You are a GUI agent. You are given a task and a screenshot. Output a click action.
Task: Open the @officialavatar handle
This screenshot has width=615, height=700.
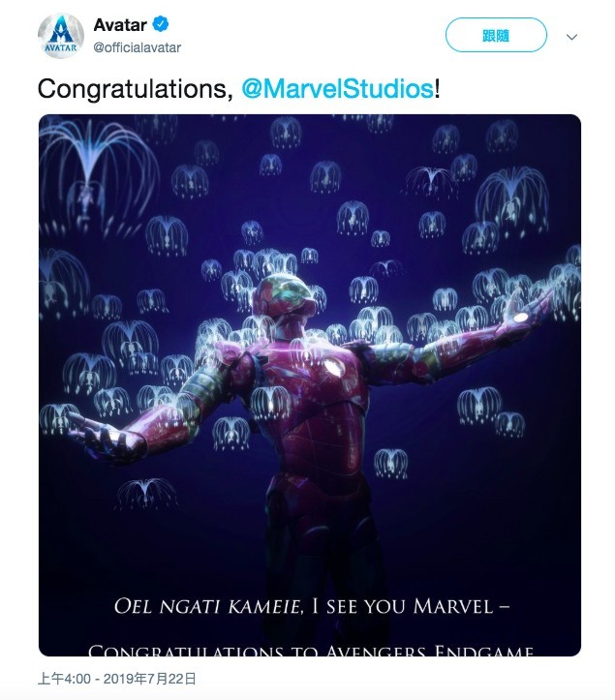(138, 47)
